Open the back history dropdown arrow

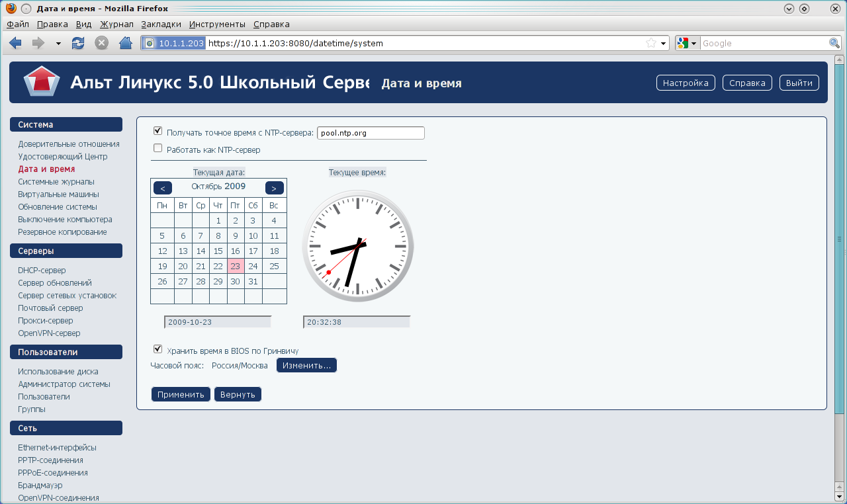click(x=58, y=43)
